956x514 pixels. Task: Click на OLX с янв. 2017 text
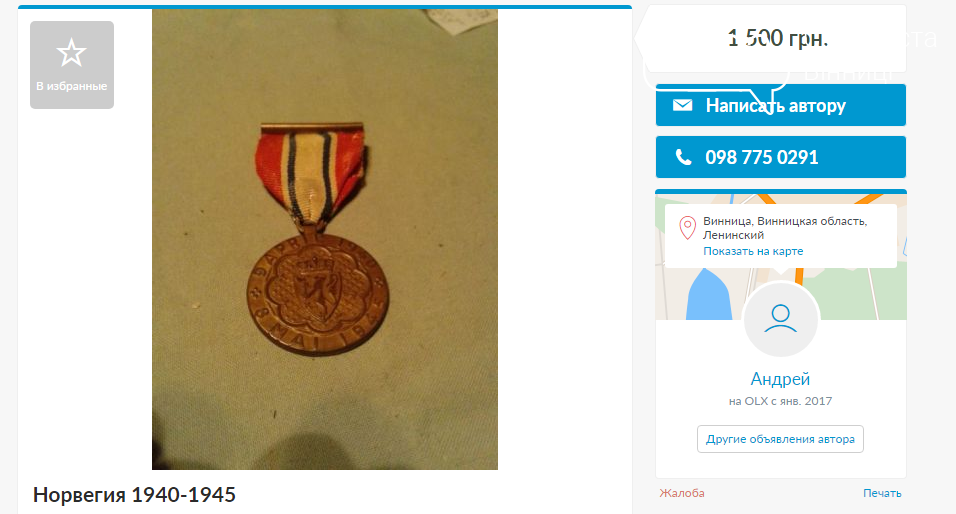point(780,401)
